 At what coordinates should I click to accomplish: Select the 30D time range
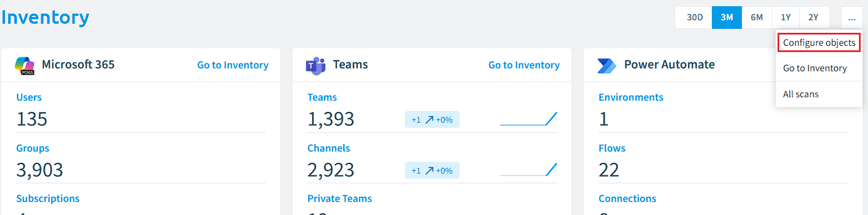694,18
